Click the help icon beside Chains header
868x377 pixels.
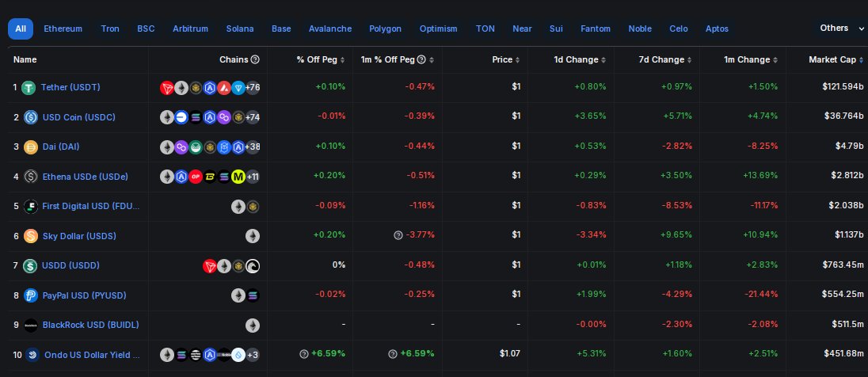255,59
